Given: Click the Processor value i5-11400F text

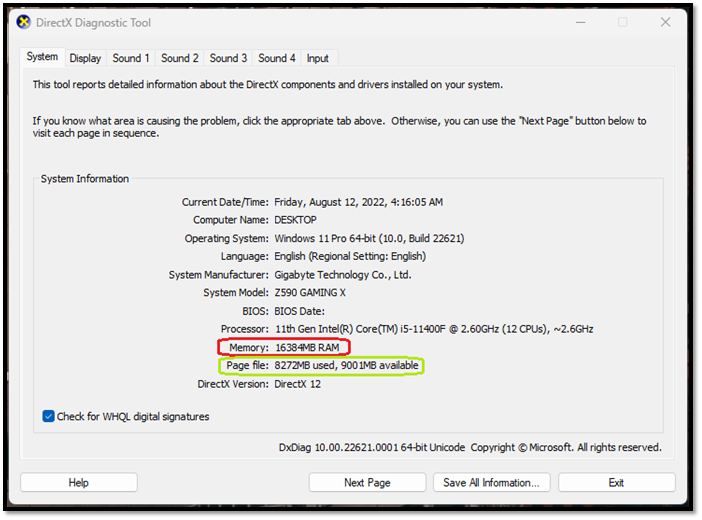Looking at the screenshot, I should [434, 329].
